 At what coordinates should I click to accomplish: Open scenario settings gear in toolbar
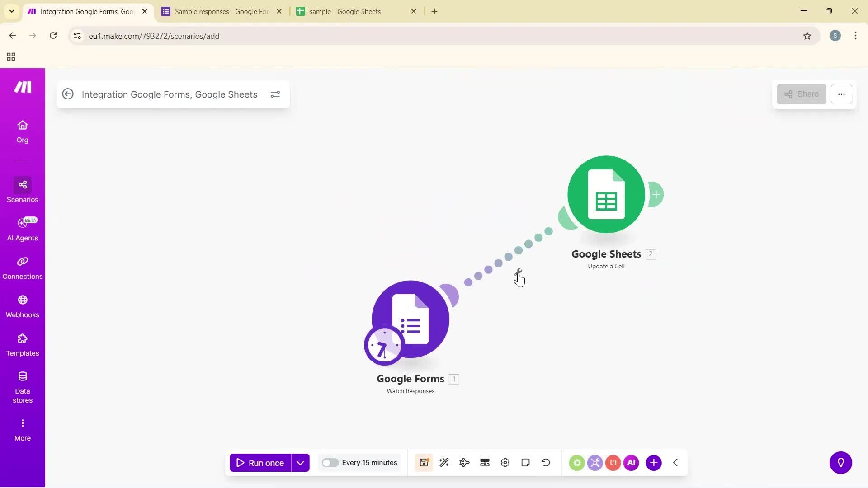pos(505,462)
